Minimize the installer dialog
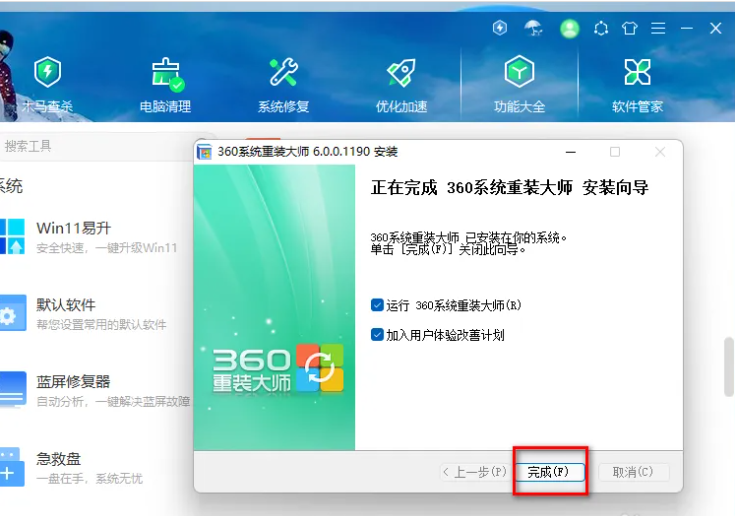 (570, 152)
